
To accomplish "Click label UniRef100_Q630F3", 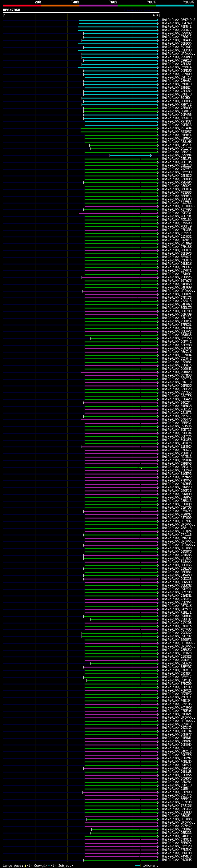I will 177,724.
